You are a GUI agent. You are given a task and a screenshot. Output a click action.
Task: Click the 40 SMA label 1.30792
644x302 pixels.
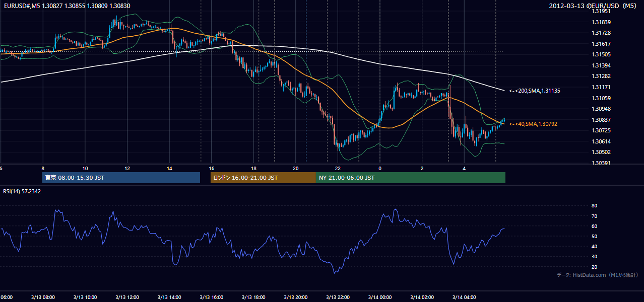click(533, 124)
